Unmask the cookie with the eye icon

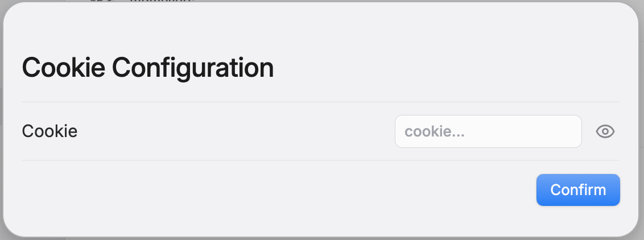(x=605, y=132)
